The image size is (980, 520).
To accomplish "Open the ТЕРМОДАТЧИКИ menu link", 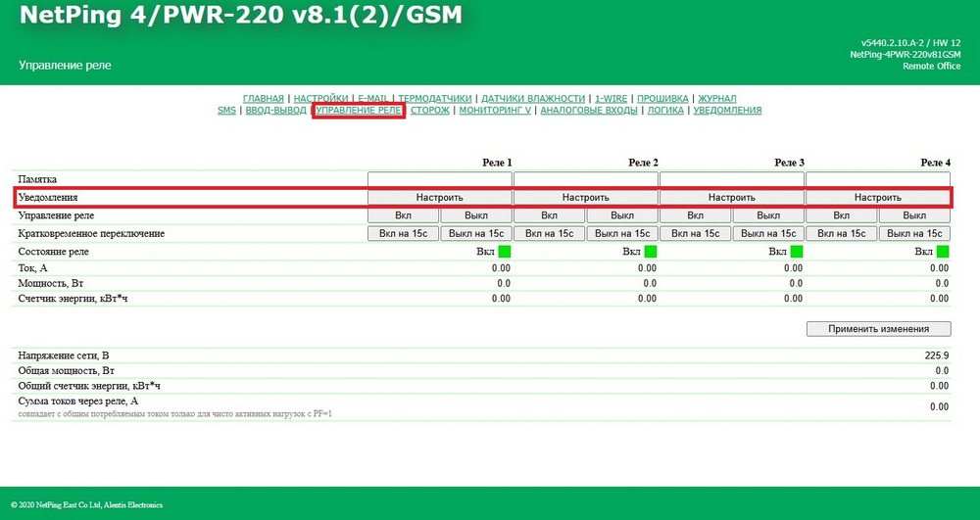I will (436, 99).
